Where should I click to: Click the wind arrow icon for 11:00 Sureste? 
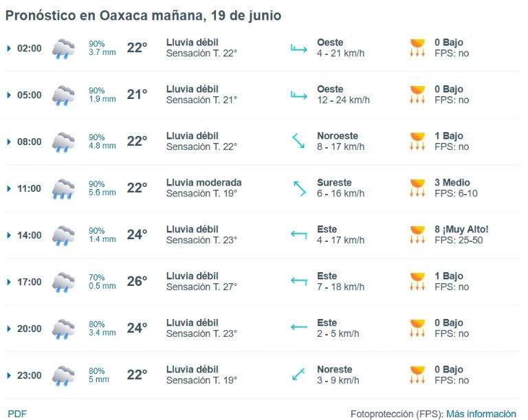299,188
